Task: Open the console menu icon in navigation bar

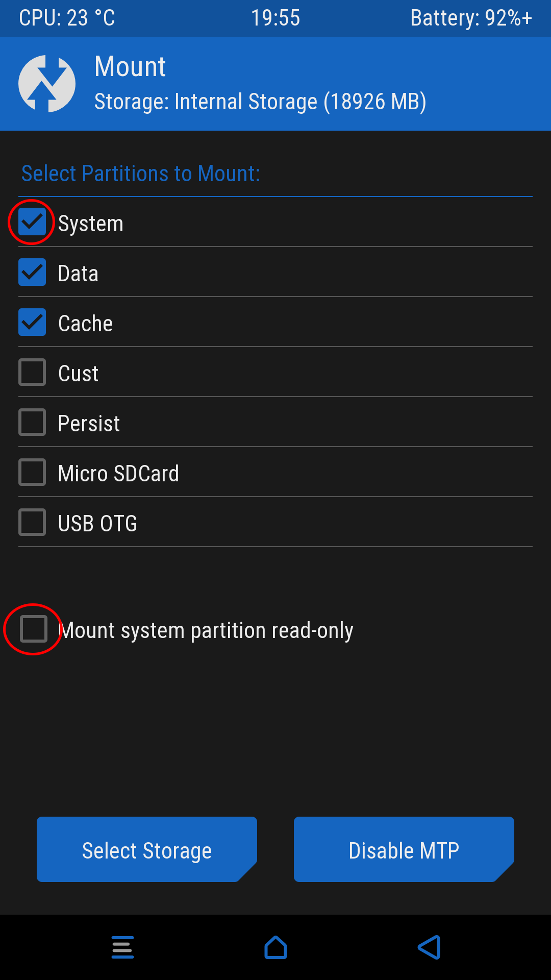Action: tap(122, 947)
